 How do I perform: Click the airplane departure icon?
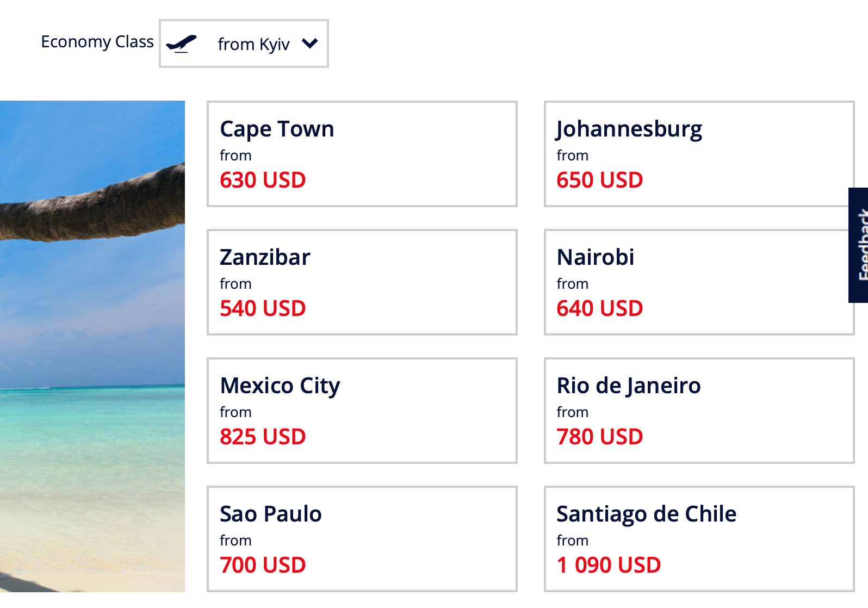click(x=181, y=44)
